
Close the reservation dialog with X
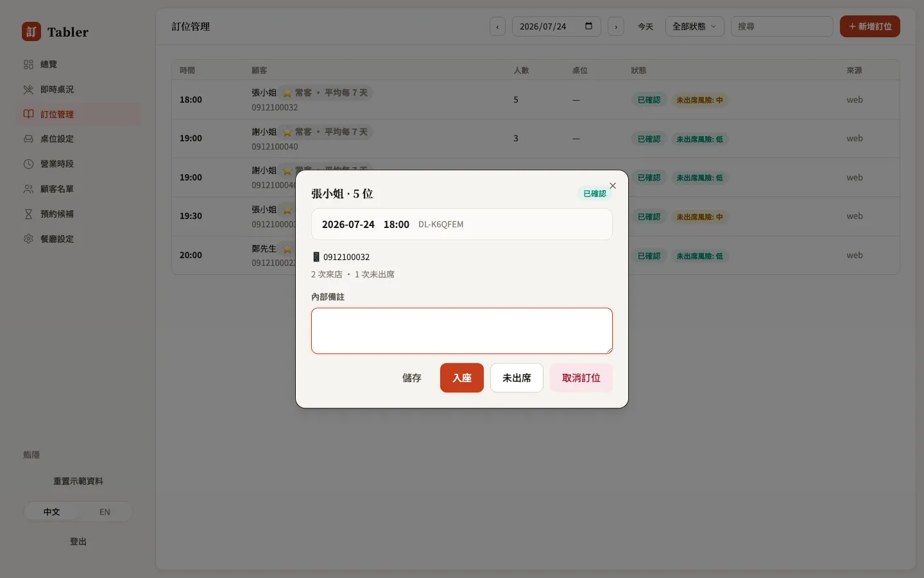(x=613, y=186)
